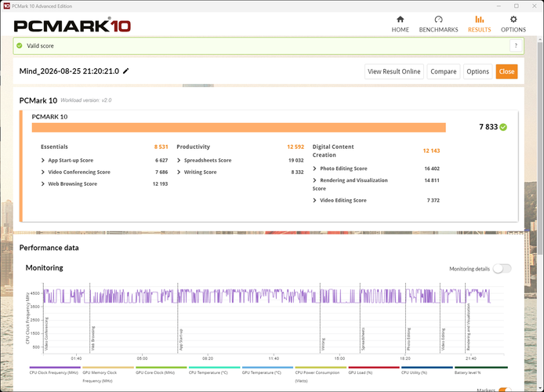Click the Photo Editing timeline marker
Viewport: 544px width, 392px height.
(408, 339)
